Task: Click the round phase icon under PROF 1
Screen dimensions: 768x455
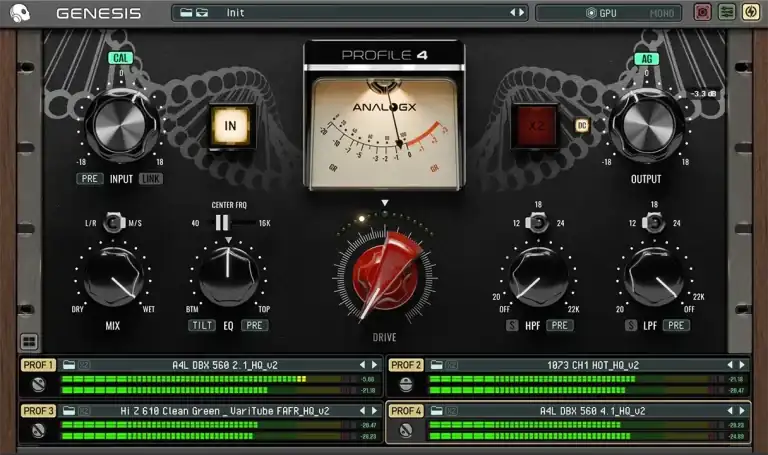Action: [x=38, y=385]
